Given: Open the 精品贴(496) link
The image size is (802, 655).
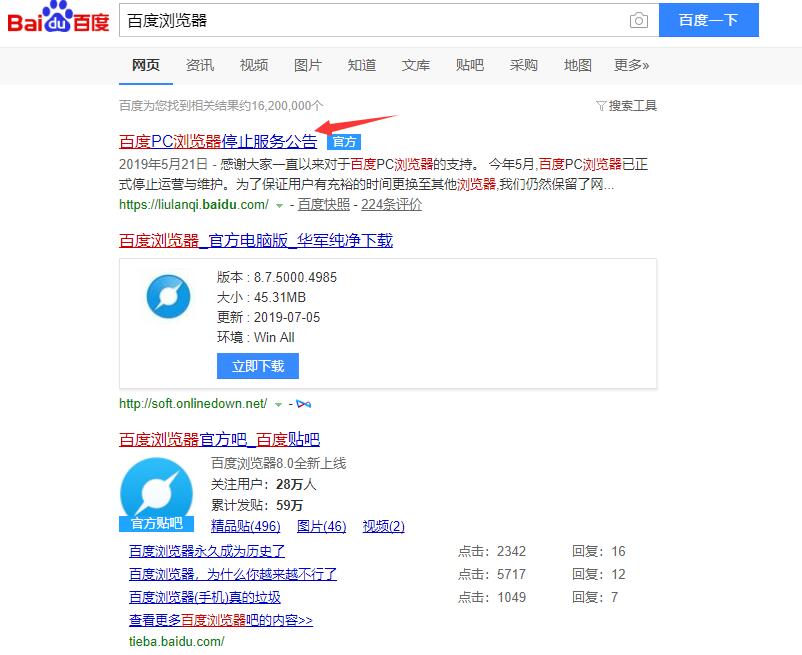Looking at the screenshot, I should (246, 526).
